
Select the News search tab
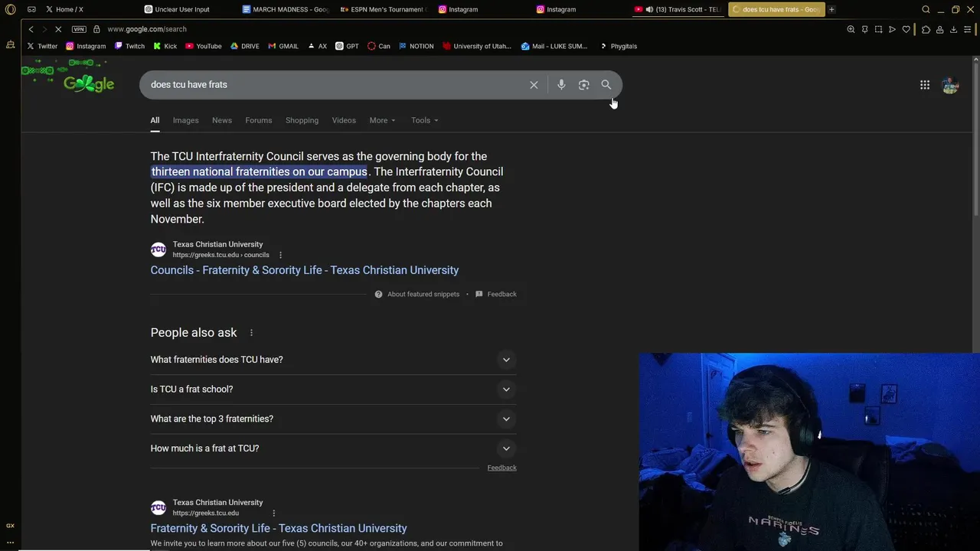[222, 120]
